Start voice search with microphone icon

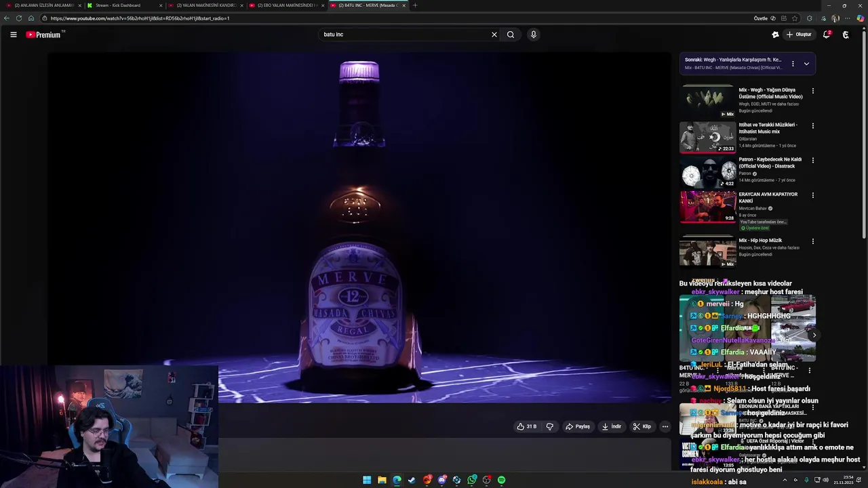coord(534,35)
